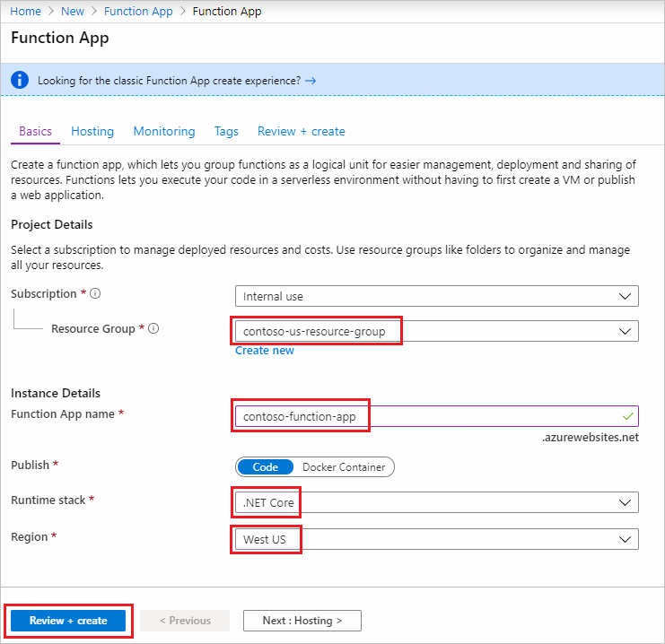665x644 pixels.
Task: Click New in the breadcrumb trail
Action: [73, 12]
